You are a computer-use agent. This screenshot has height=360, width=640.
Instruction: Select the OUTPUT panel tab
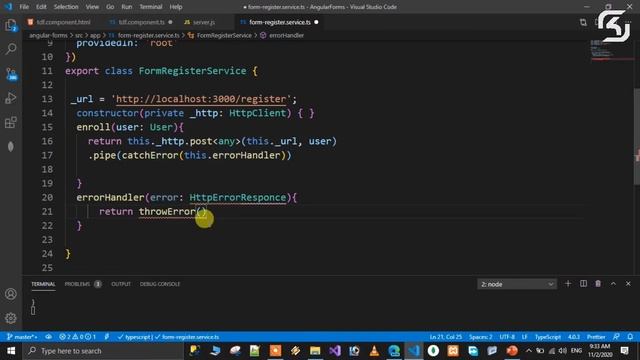coord(121,284)
